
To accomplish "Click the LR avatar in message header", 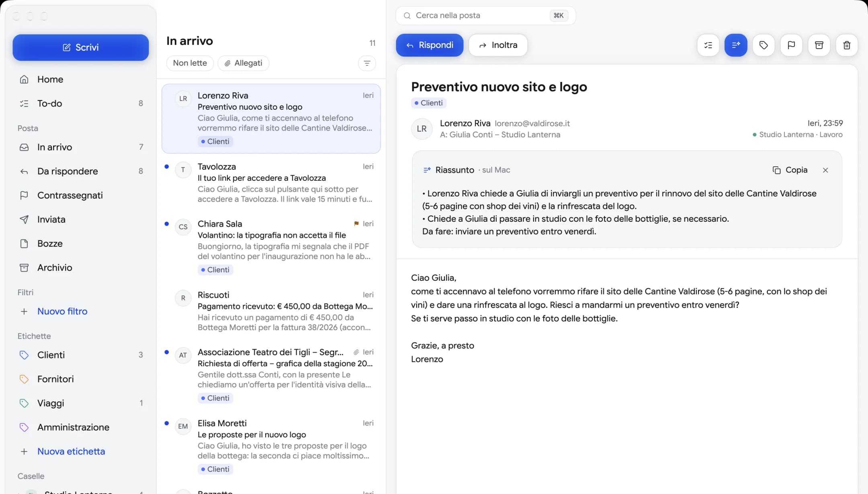I will tap(422, 129).
